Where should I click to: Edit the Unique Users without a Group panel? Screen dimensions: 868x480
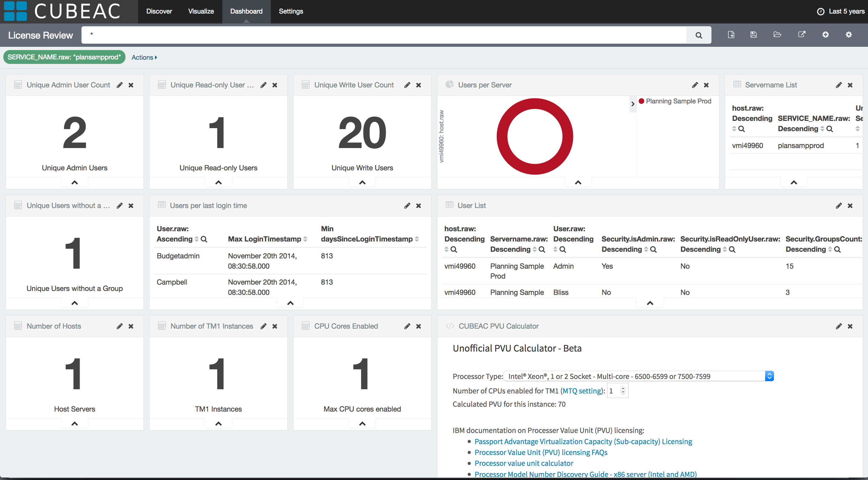[x=120, y=206]
